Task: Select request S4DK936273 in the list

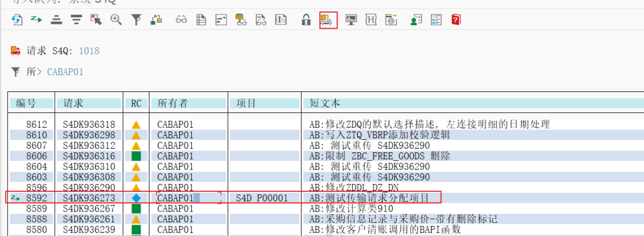Action: pyautogui.click(x=89, y=198)
